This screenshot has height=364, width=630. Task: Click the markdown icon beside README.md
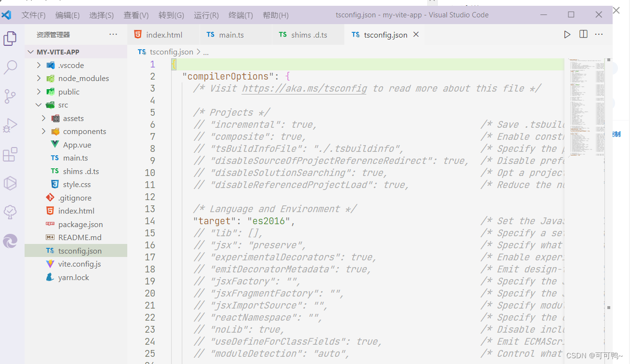50,237
